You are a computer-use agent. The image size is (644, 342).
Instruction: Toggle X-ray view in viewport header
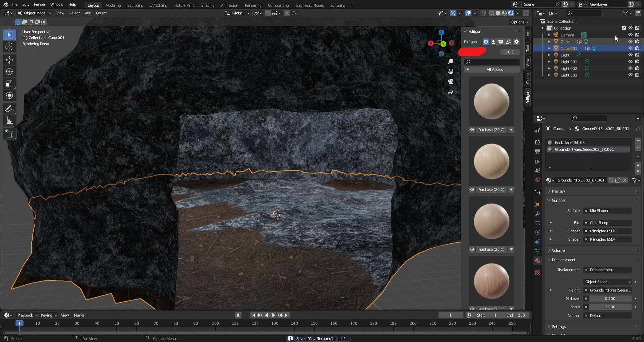(483, 13)
